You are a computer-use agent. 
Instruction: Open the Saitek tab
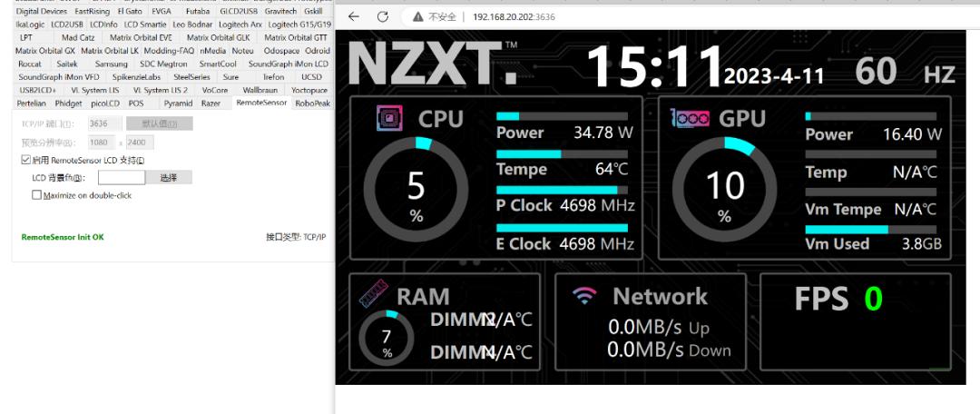click(67, 64)
